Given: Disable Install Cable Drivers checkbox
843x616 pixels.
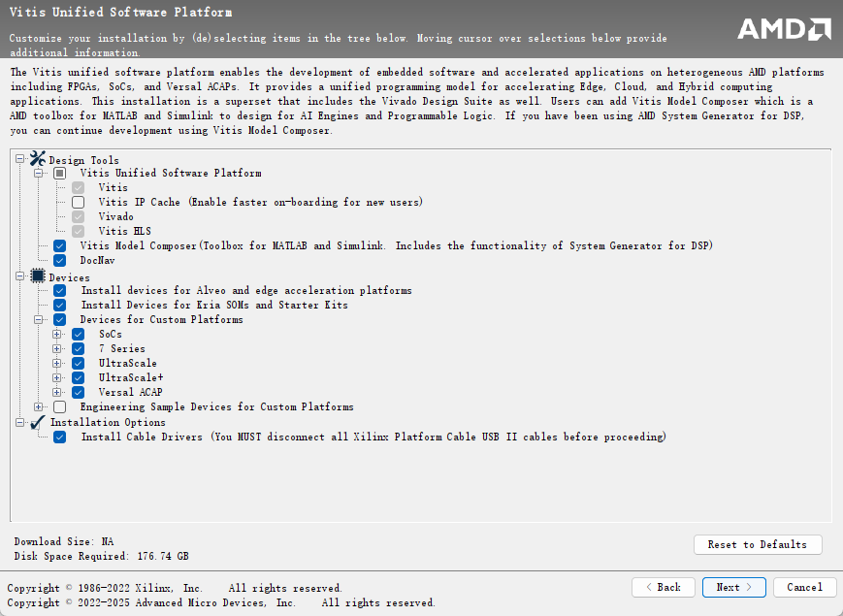Looking at the screenshot, I should (60, 437).
